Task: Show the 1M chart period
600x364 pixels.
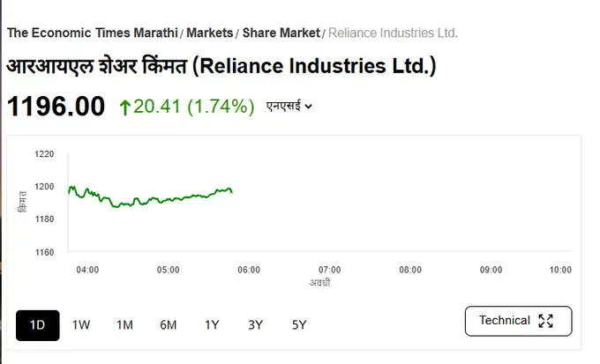Action: 124,324
